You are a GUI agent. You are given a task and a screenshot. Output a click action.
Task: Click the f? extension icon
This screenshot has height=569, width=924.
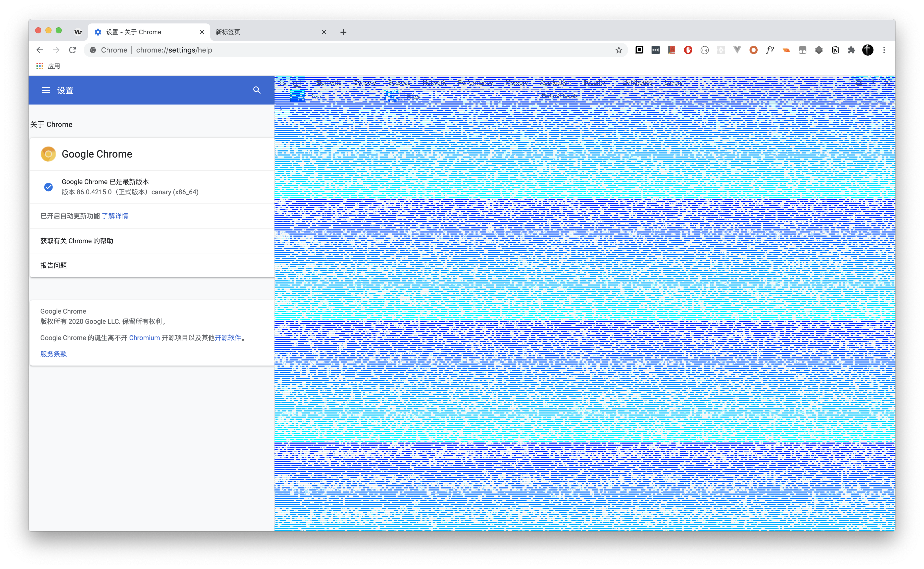pos(770,50)
